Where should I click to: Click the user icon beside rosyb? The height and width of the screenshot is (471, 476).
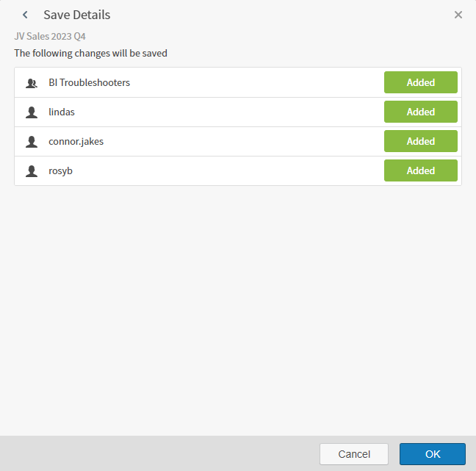[31, 171]
